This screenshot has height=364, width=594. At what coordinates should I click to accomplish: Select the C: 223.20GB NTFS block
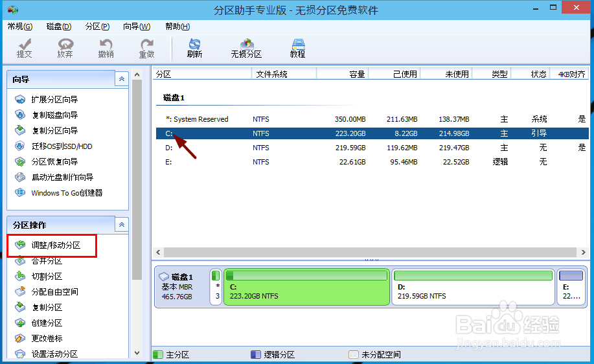click(307, 287)
